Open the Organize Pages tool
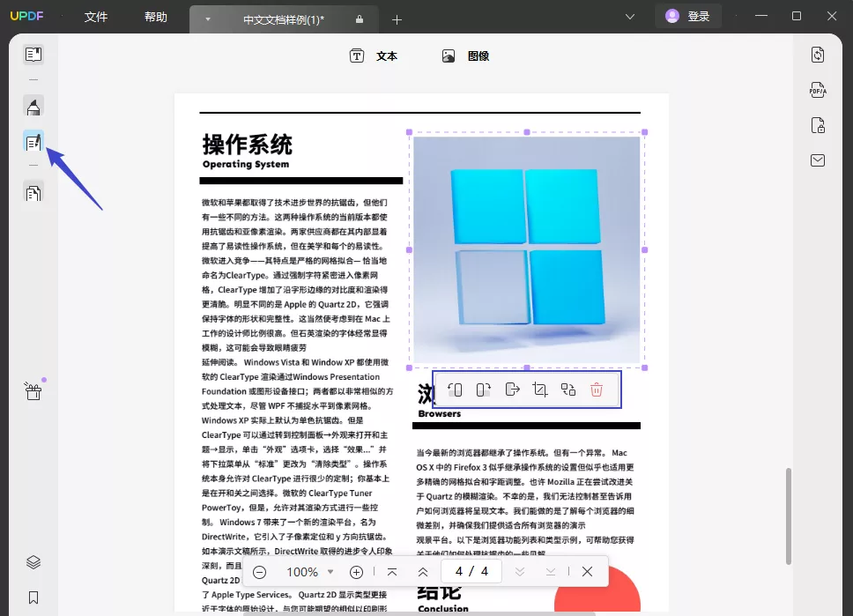Image resolution: width=853 pixels, height=616 pixels. [33, 193]
